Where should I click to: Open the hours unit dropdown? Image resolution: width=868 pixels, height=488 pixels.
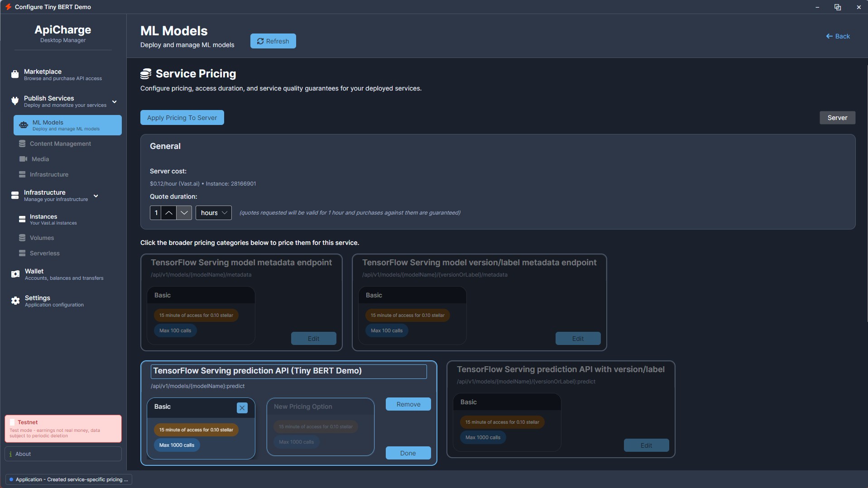click(214, 213)
